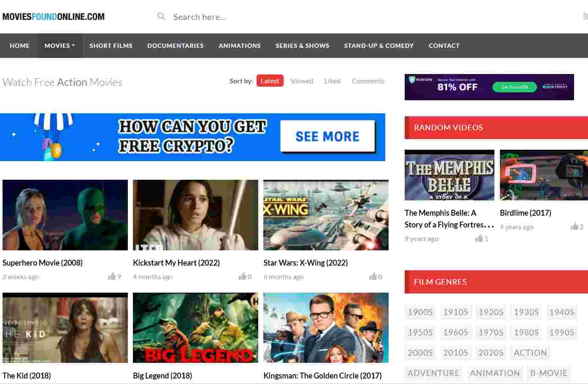The height and width of the screenshot is (384, 588).
Task: Open Kingsman: The Golden Circle thumbnail
Action: coord(326,328)
